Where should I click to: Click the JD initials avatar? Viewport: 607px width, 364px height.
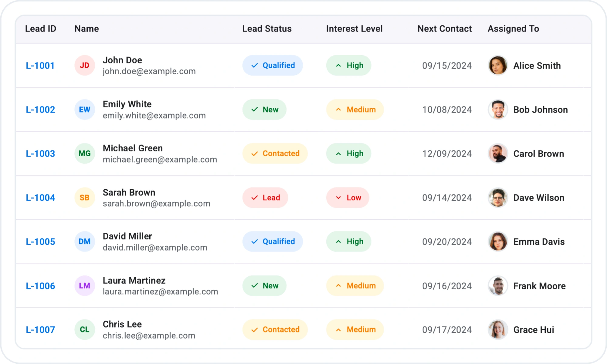coord(85,66)
